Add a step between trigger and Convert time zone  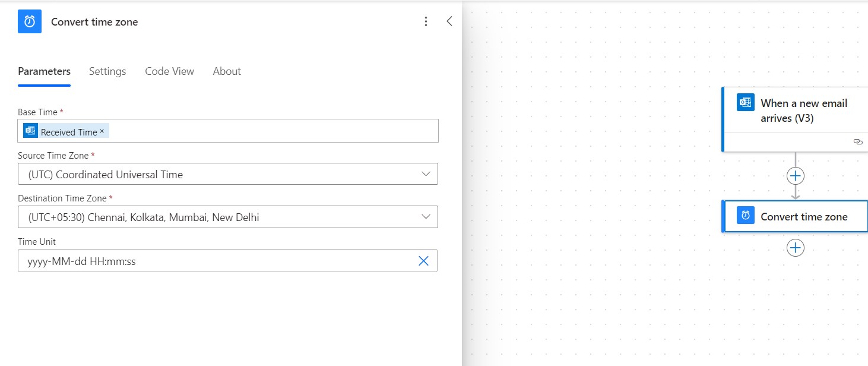pyautogui.click(x=795, y=176)
